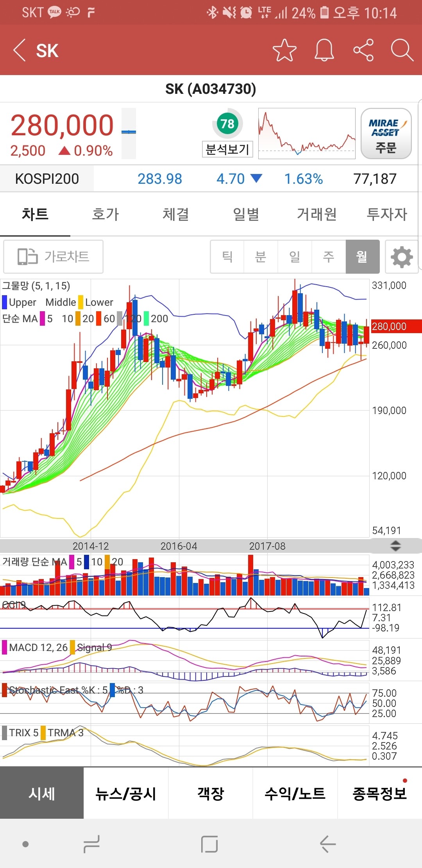This screenshot has height=868, width=422.
Task: Expand chart area with up-down arrow handle
Action: 395,546
